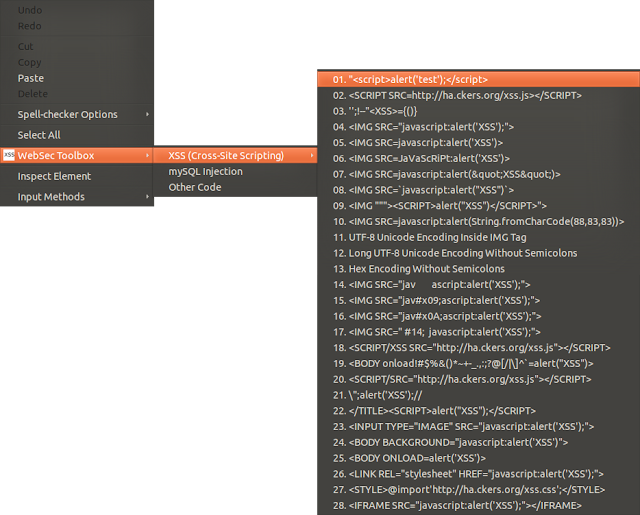Screen dimensions: 640x515
Task: Select payload 10 String.fromCharCode
Action: (478, 222)
